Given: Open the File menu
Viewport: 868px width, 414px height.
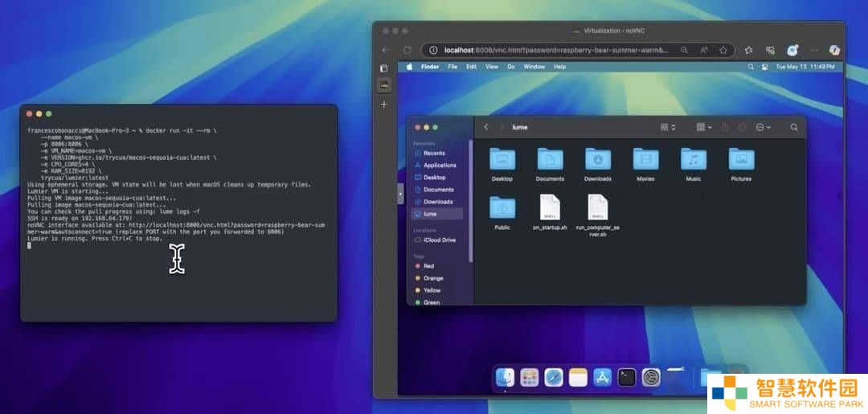Looking at the screenshot, I should [452, 67].
